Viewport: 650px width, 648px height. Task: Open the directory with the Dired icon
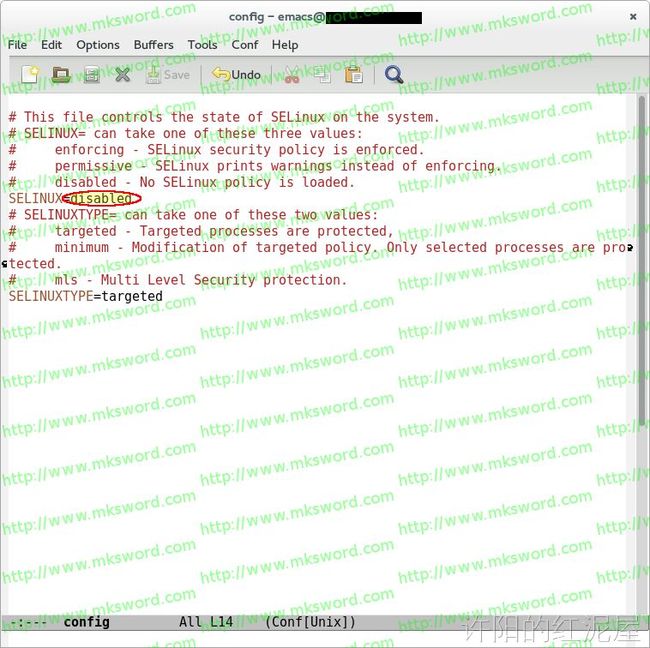pyautogui.click(x=92, y=75)
